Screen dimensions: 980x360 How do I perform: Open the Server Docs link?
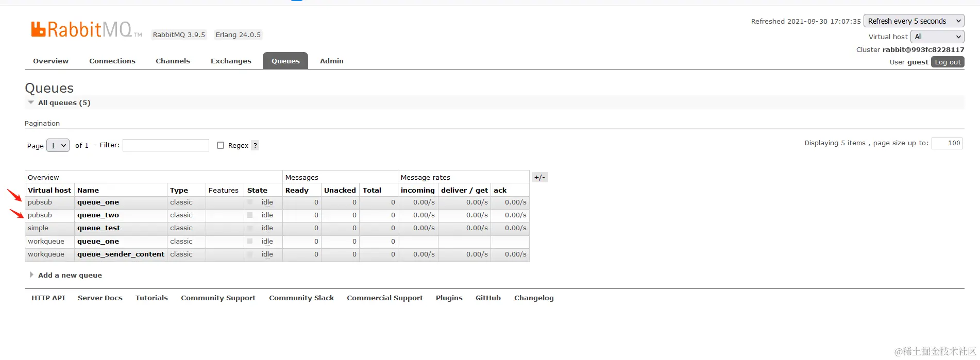pos(100,298)
